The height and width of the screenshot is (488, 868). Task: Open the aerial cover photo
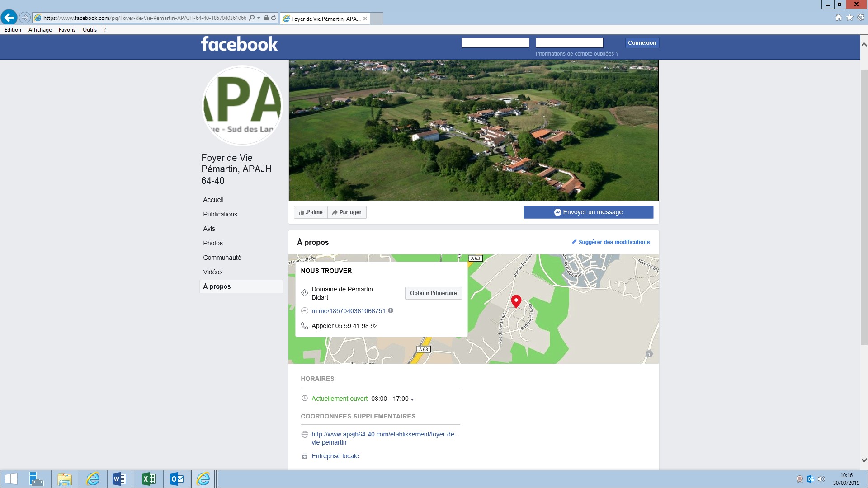pyautogui.click(x=473, y=130)
